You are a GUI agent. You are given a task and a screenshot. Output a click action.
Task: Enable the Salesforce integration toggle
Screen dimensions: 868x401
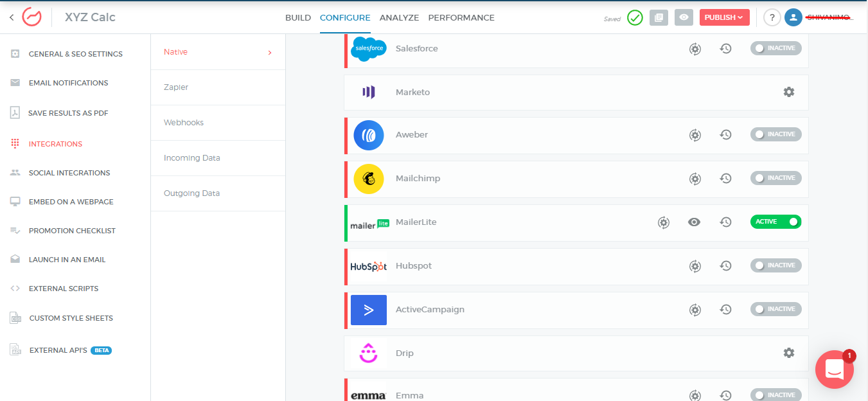click(x=776, y=48)
